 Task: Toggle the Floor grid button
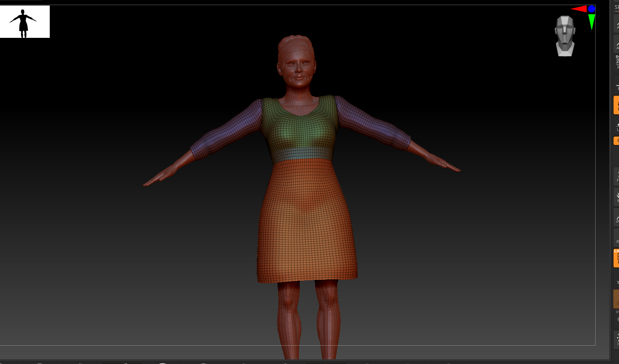point(616,85)
